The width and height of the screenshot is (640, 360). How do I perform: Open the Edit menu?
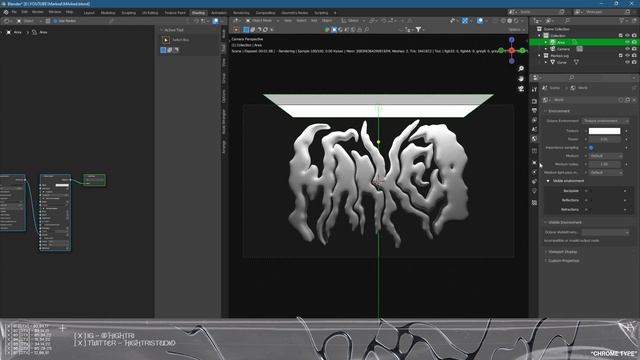pyautogui.click(x=24, y=12)
